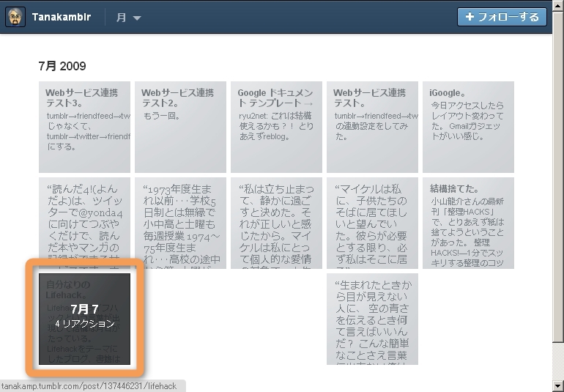
Task: Click the scrollbar down arrow
Action: (x=558, y=385)
